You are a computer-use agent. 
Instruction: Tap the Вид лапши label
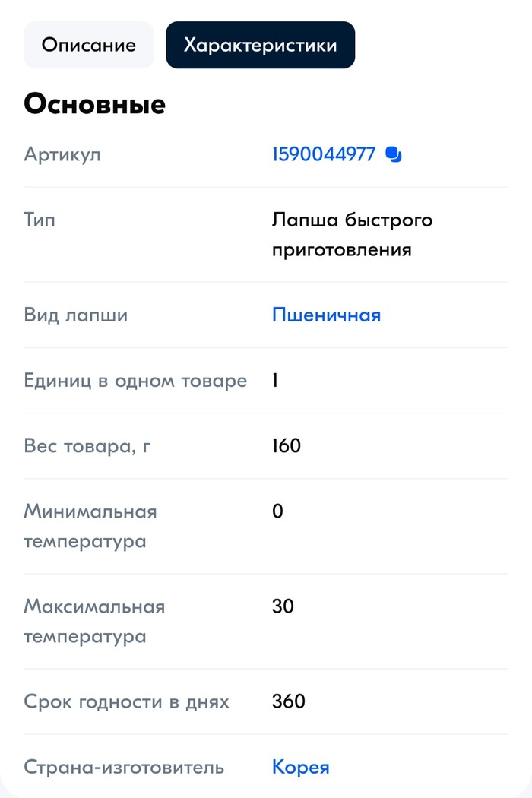pyautogui.click(x=75, y=315)
